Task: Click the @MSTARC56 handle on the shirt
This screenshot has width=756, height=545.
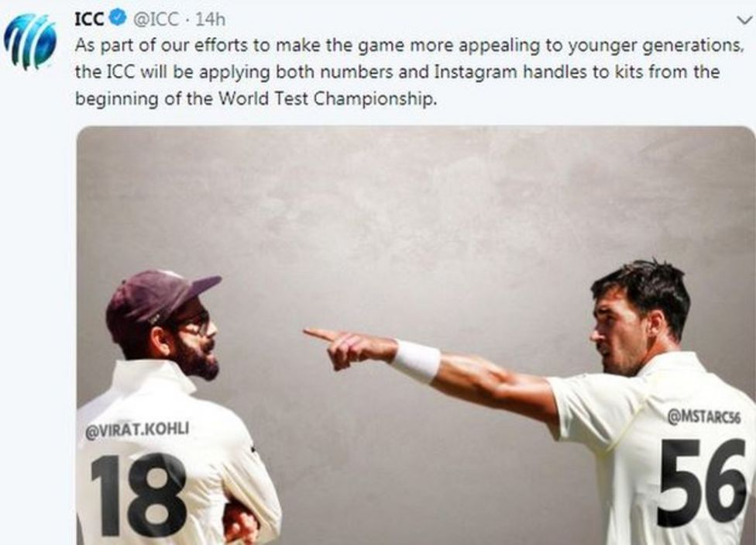Action: click(x=703, y=417)
